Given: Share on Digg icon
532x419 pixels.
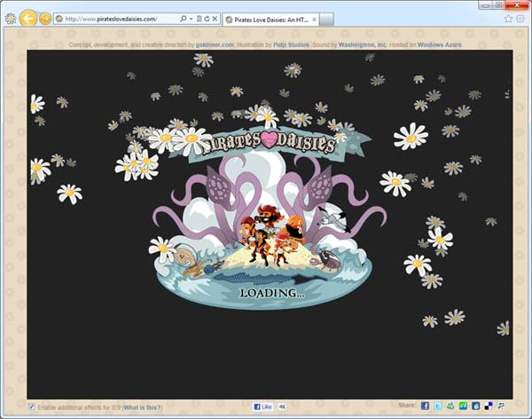Looking at the screenshot, I should coord(475,406).
